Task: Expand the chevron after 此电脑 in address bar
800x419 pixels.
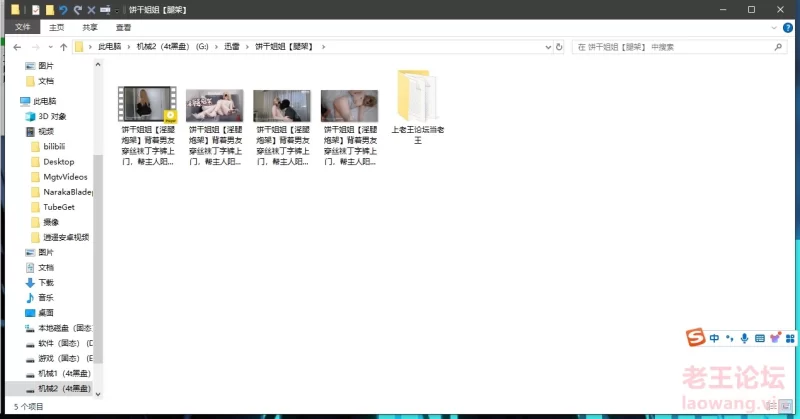Action: [x=129, y=46]
